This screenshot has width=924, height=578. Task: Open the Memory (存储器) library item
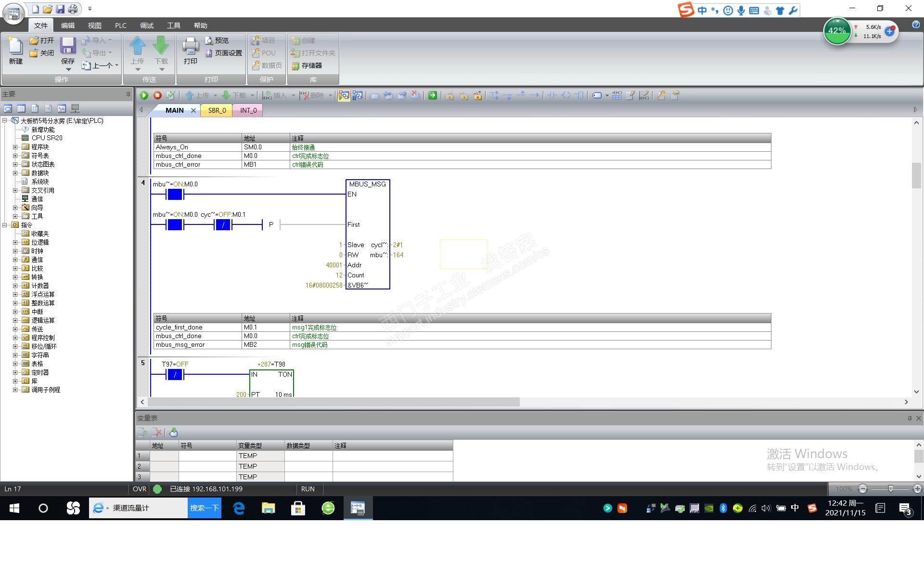tap(307, 66)
